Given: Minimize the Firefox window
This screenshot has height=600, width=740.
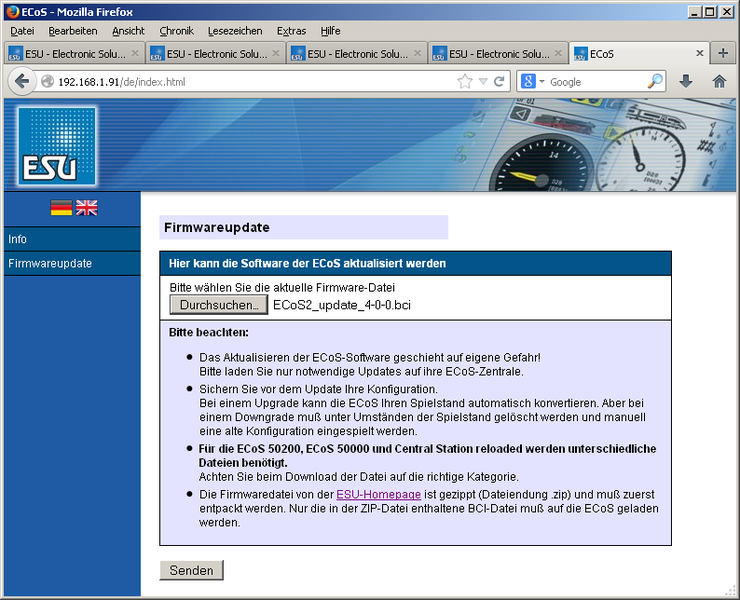Looking at the screenshot, I should tap(694, 12).
